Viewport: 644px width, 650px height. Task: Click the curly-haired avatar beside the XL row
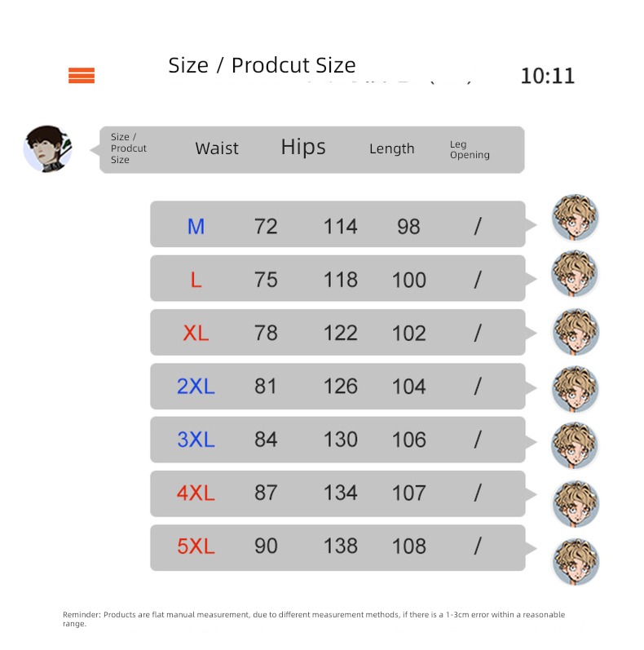point(576,332)
